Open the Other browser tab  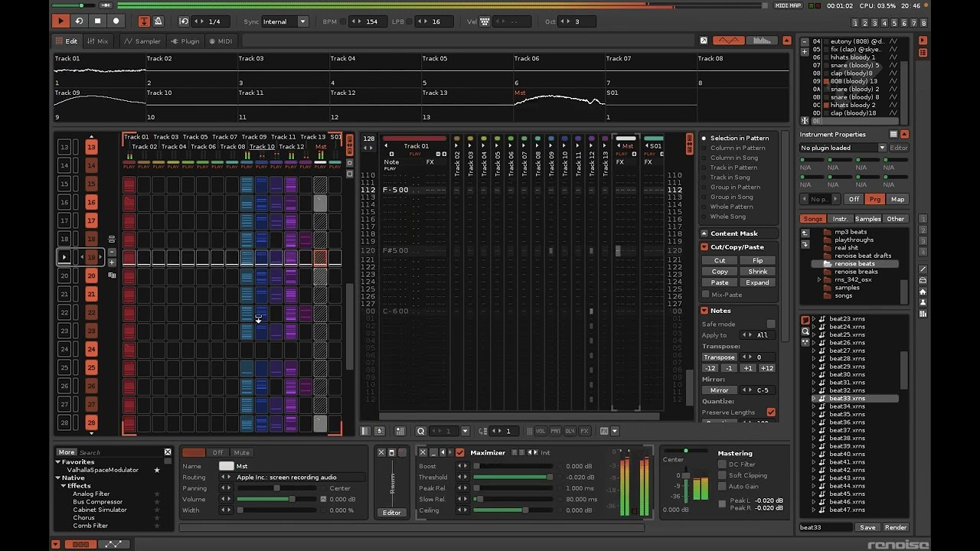(x=895, y=219)
